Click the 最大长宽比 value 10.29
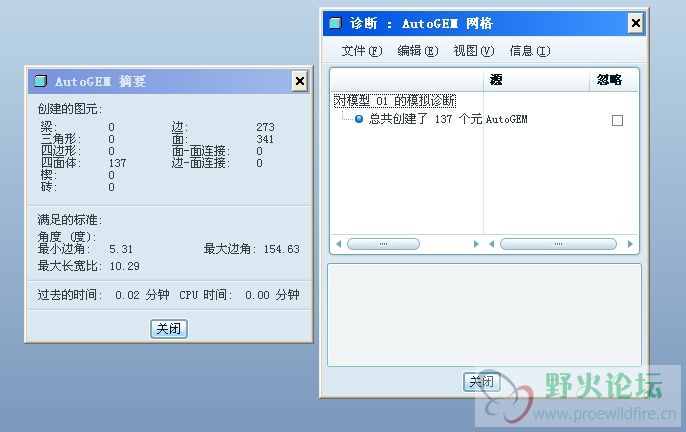 pos(124,266)
